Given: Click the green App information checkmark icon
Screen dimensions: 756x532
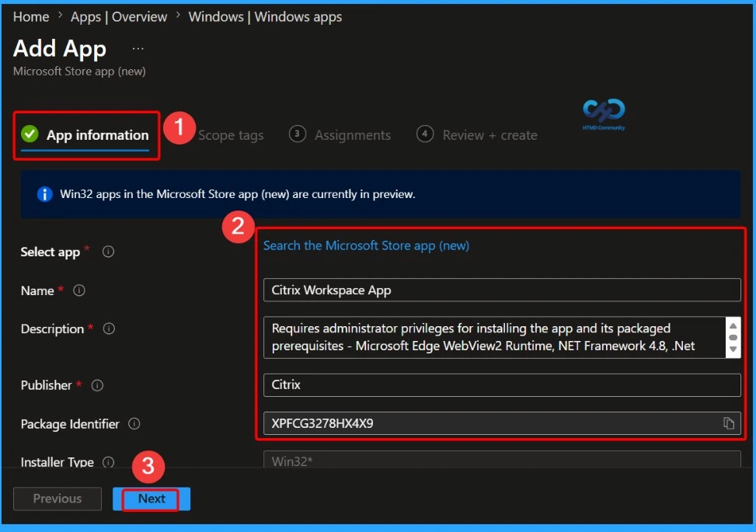Looking at the screenshot, I should pos(30,134).
